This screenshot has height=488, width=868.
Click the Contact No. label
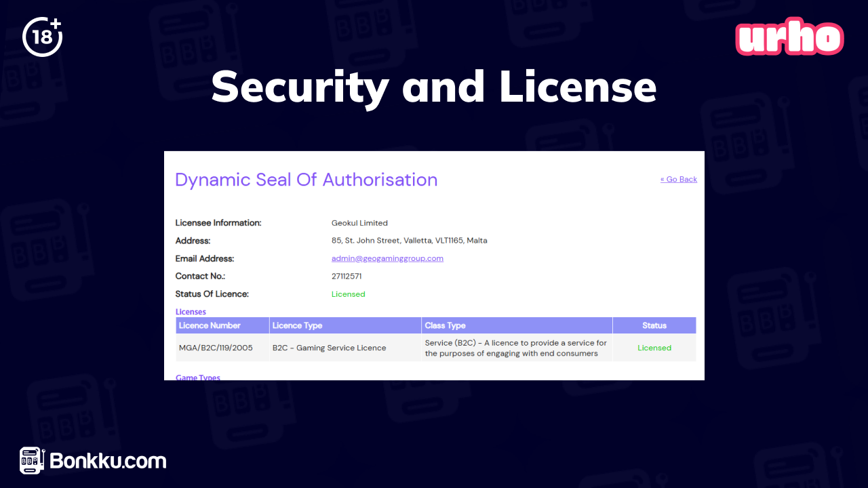pos(200,277)
